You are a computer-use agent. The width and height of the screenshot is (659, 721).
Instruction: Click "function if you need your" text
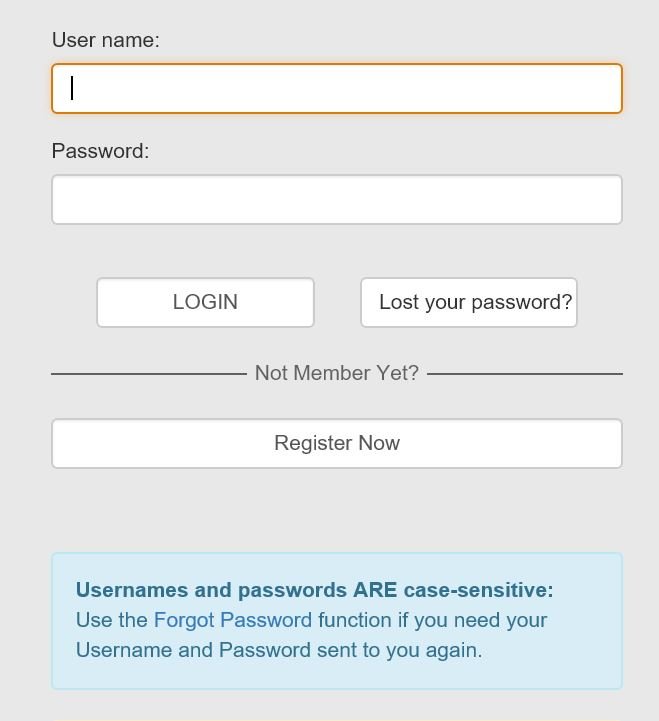coord(432,620)
